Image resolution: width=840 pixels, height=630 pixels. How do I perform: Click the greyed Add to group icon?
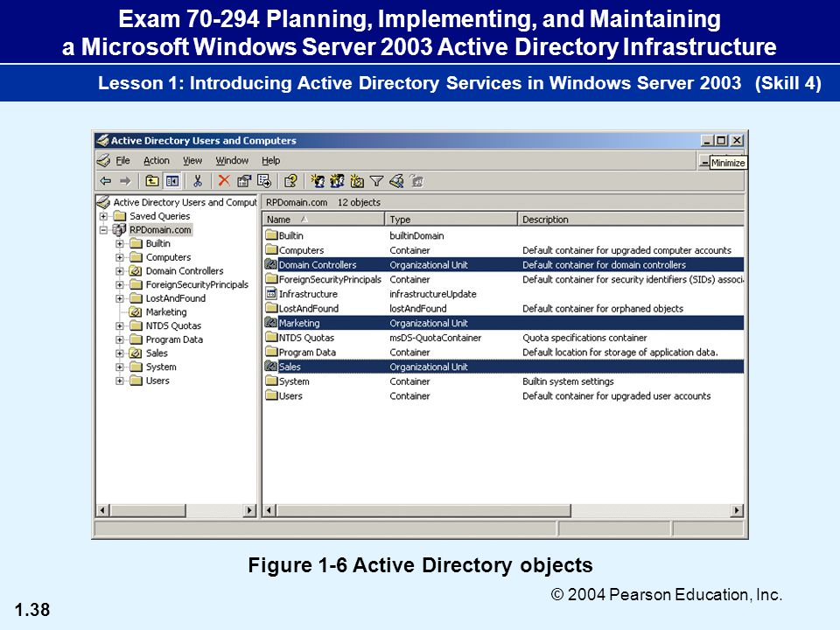(416, 181)
